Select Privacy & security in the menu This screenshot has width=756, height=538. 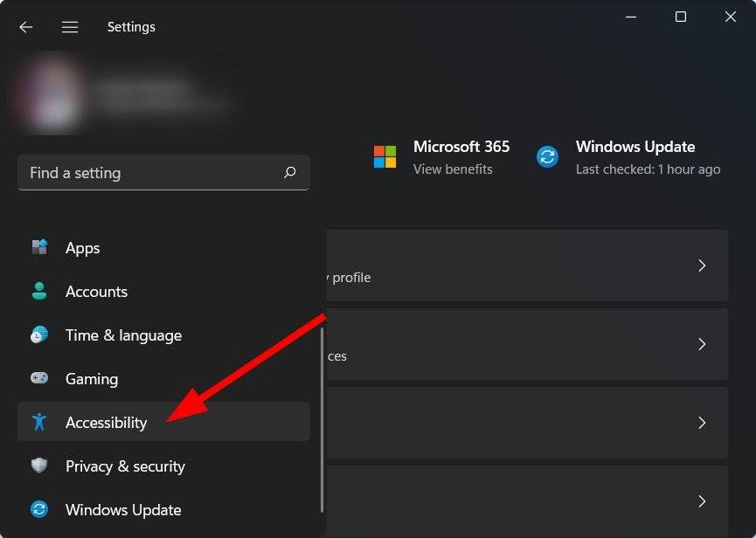(125, 466)
